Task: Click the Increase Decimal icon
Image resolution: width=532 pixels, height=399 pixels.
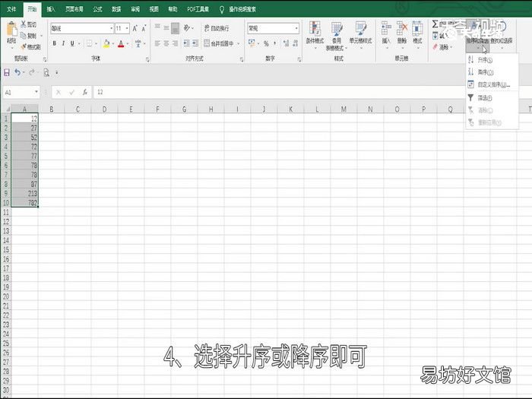Action: click(286, 43)
